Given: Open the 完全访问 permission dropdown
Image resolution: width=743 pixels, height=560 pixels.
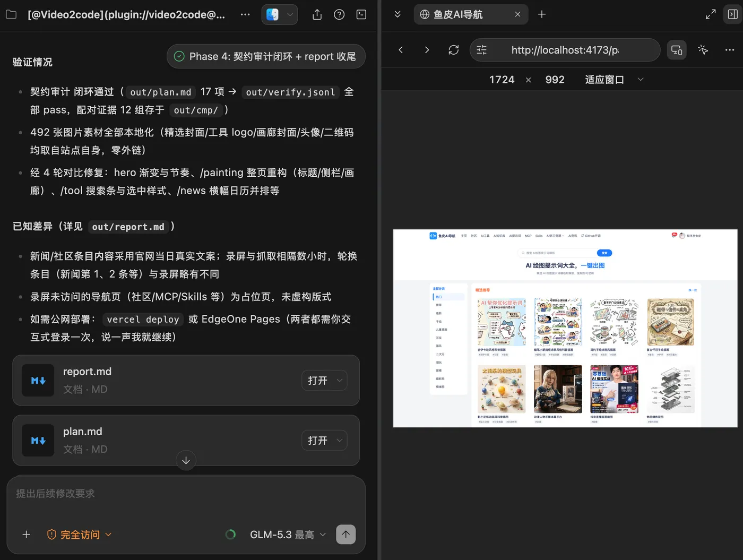Looking at the screenshot, I should (80, 535).
